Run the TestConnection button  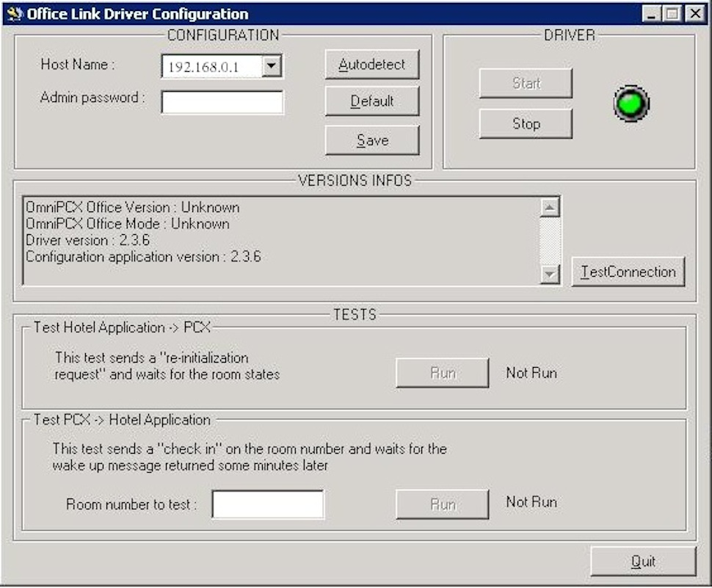point(628,272)
